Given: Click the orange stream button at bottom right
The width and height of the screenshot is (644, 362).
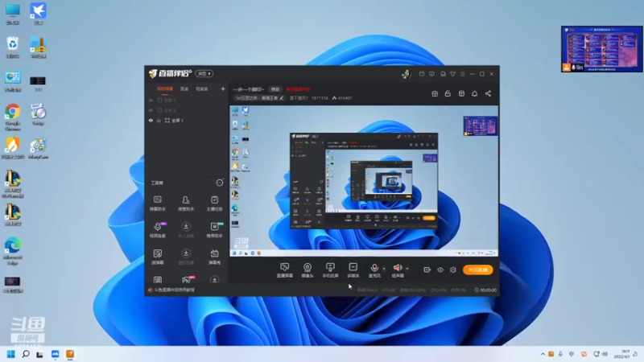Looking at the screenshot, I should pos(478,269).
